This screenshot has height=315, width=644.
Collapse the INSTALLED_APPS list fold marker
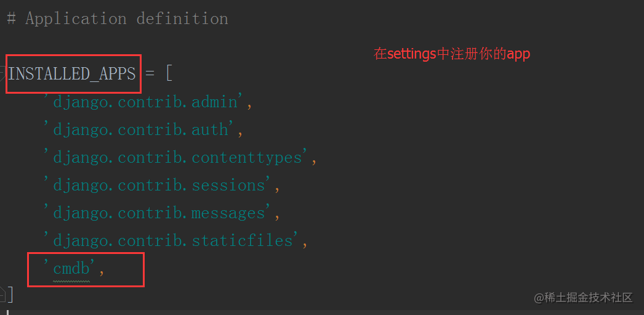pyautogui.click(x=2, y=75)
